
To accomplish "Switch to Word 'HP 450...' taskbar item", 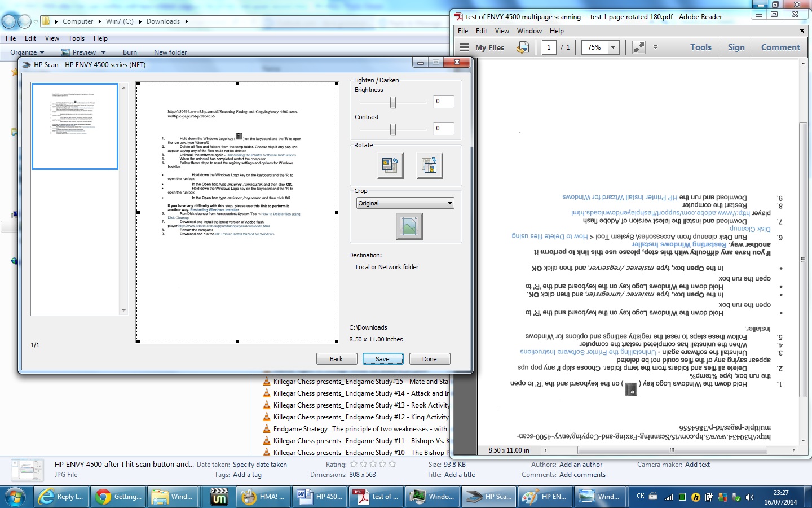I will (x=320, y=497).
